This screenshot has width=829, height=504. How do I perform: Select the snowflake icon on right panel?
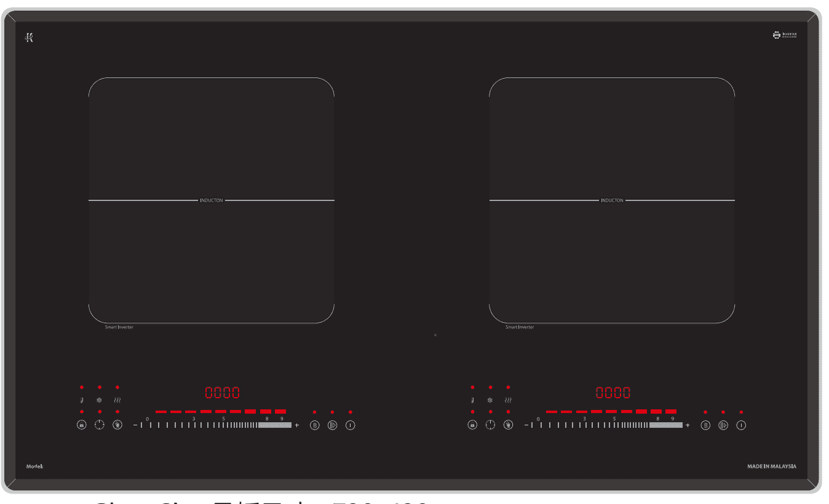point(490,400)
